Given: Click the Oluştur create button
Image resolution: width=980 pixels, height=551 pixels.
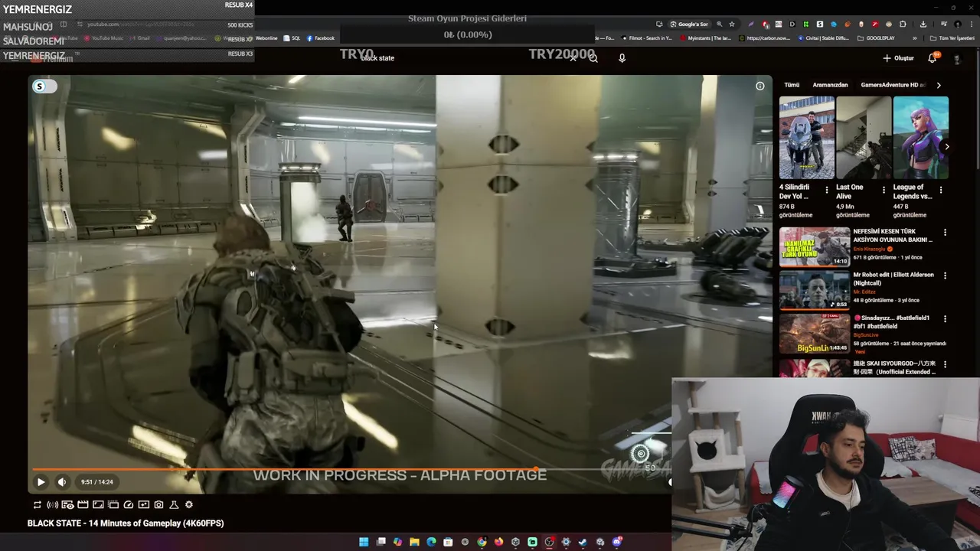Looking at the screenshot, I should tap(898, 58).
